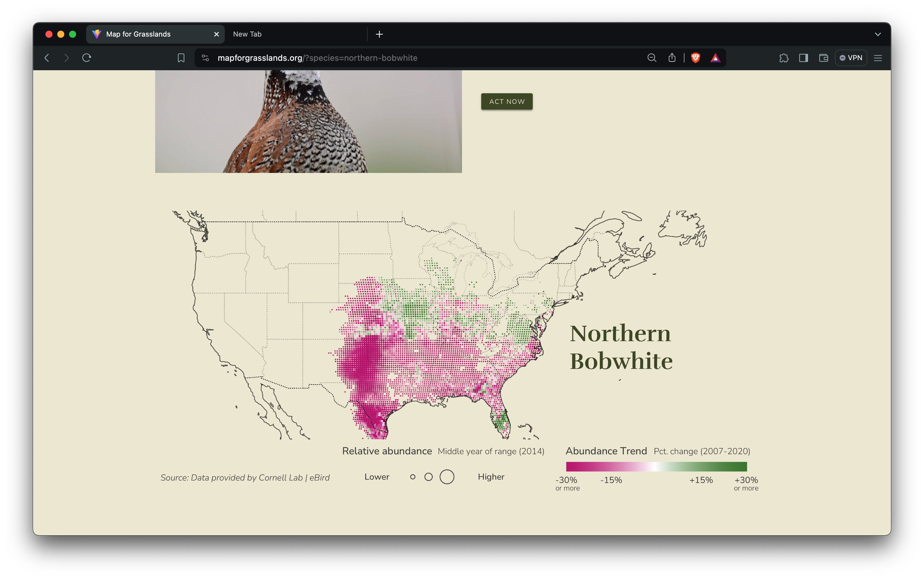The width and height of the screenshot is (924, 579).
Task: Open the Brave Shields icon
Action: (695, 58)
